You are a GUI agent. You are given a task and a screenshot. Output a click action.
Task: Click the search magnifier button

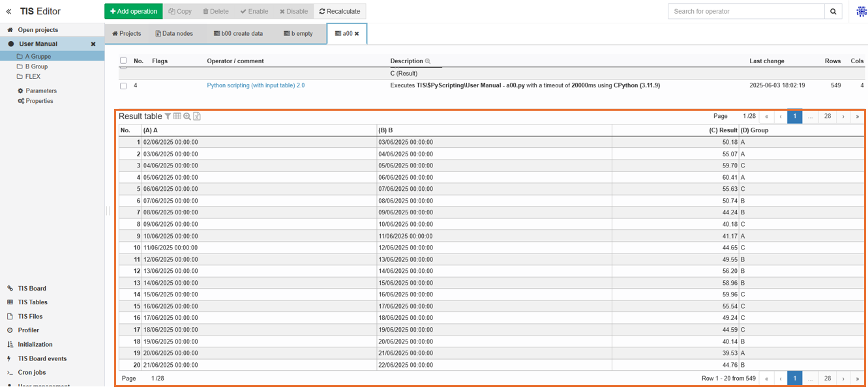(833, 11)
